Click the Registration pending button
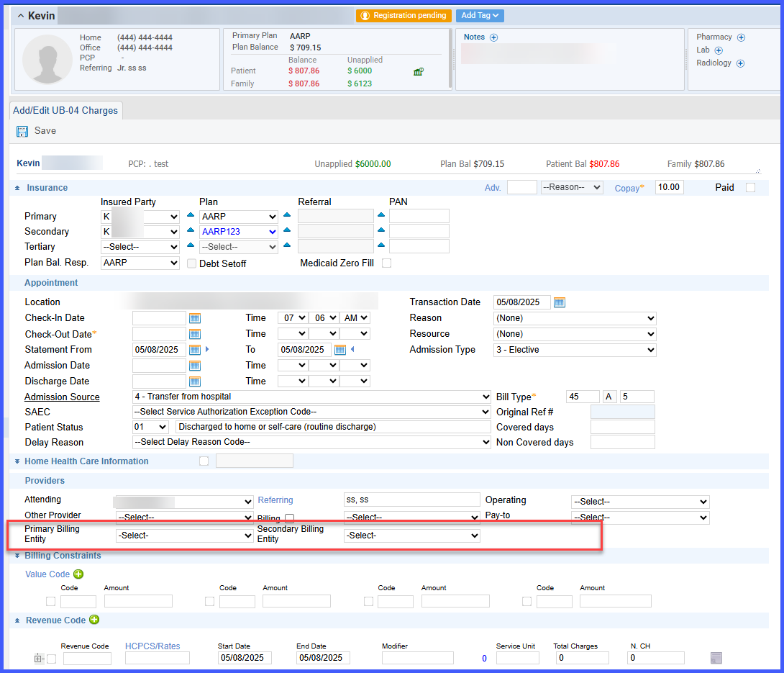784x673 pixels. click(404, 16)
